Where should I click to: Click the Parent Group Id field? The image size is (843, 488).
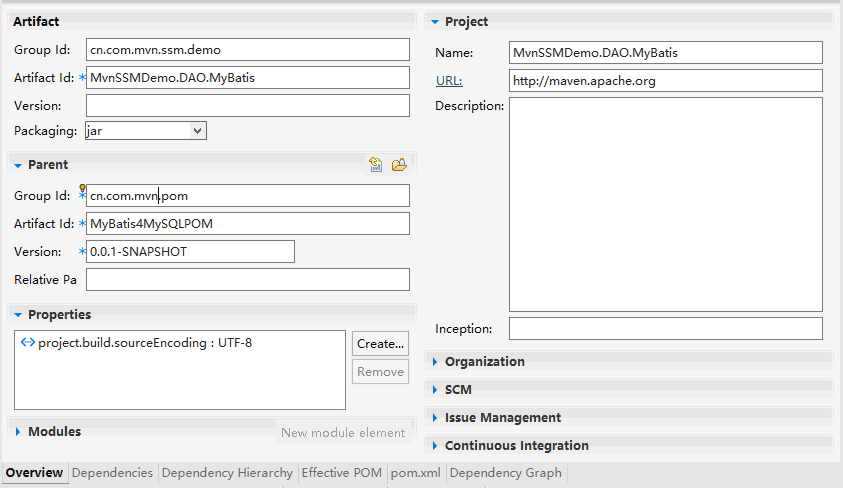coord(248,196)
